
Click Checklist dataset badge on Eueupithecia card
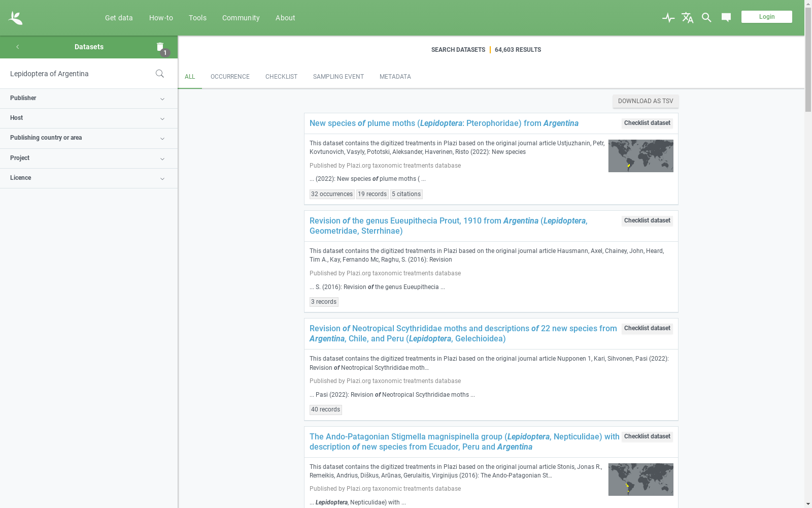(x=647, y=221)
